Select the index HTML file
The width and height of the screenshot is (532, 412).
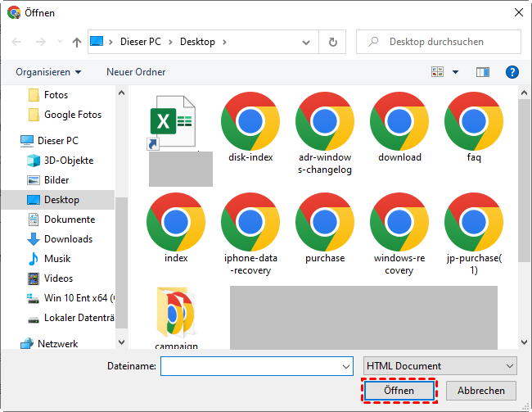point(176,222)
